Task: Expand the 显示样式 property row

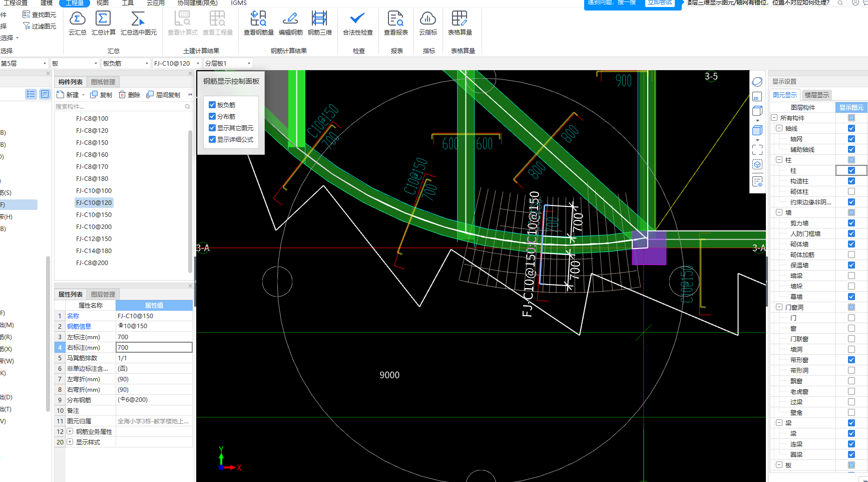Action: coord(70,442)
